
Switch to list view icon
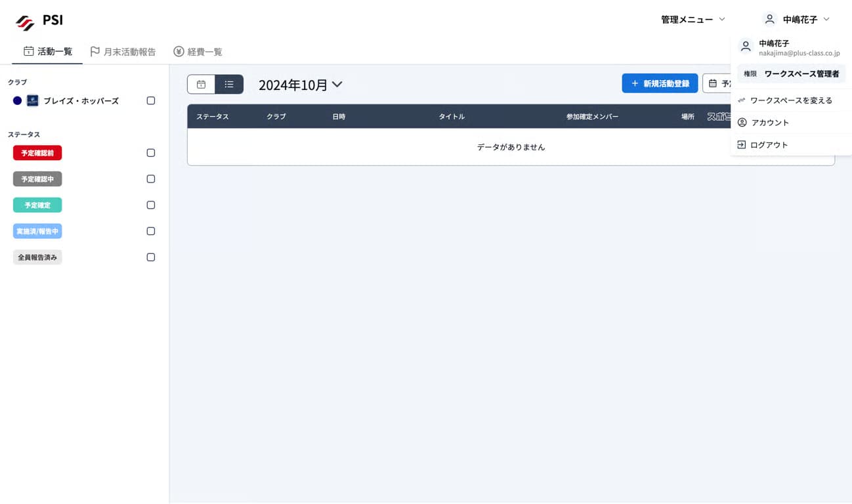[x=229, y=84]
